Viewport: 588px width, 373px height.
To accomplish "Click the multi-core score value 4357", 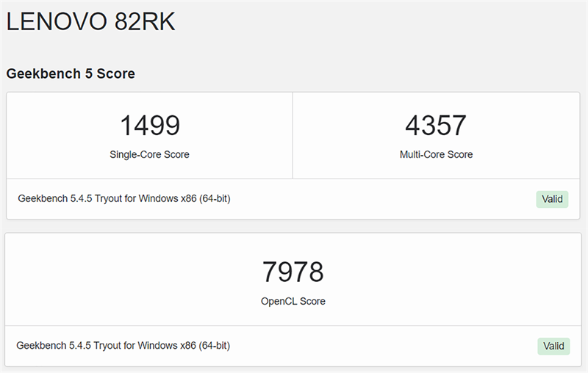I will [x=436, y=125].
